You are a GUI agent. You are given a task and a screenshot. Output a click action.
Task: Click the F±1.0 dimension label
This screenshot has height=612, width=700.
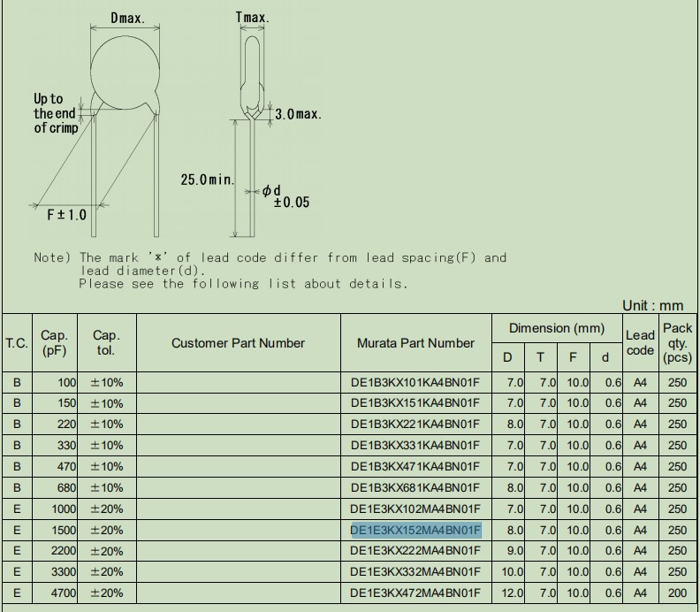(66, 215)
